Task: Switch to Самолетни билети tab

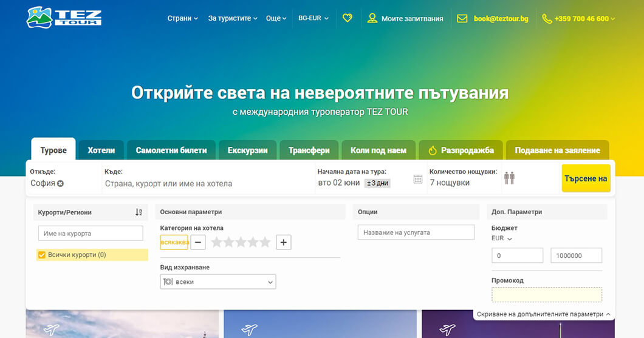Action: pyautogui.click(x=171, y=150)
